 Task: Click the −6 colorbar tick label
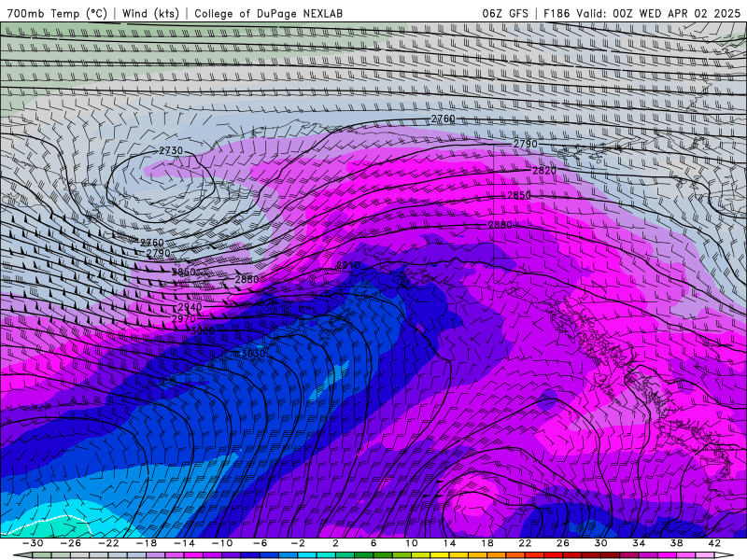click(260, 543)
